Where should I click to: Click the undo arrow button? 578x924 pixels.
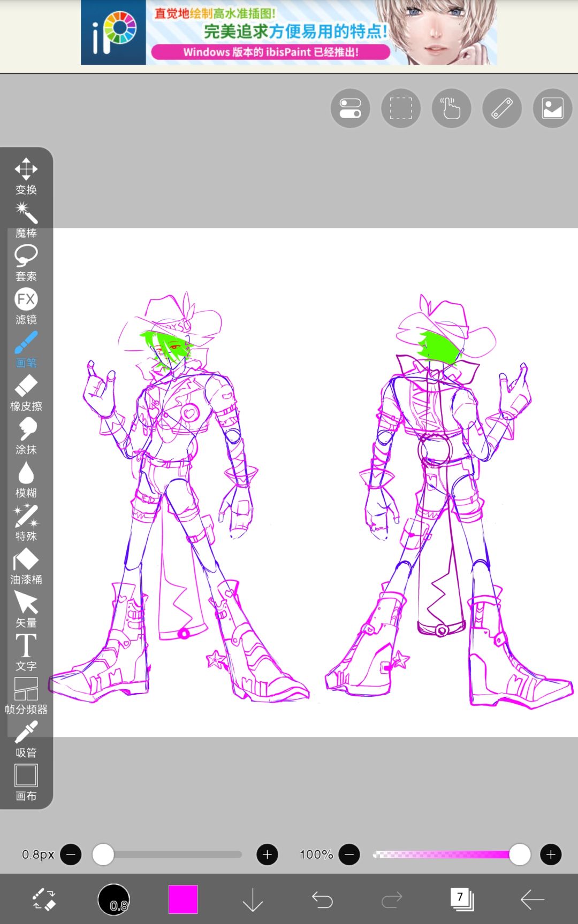[322, 899]
